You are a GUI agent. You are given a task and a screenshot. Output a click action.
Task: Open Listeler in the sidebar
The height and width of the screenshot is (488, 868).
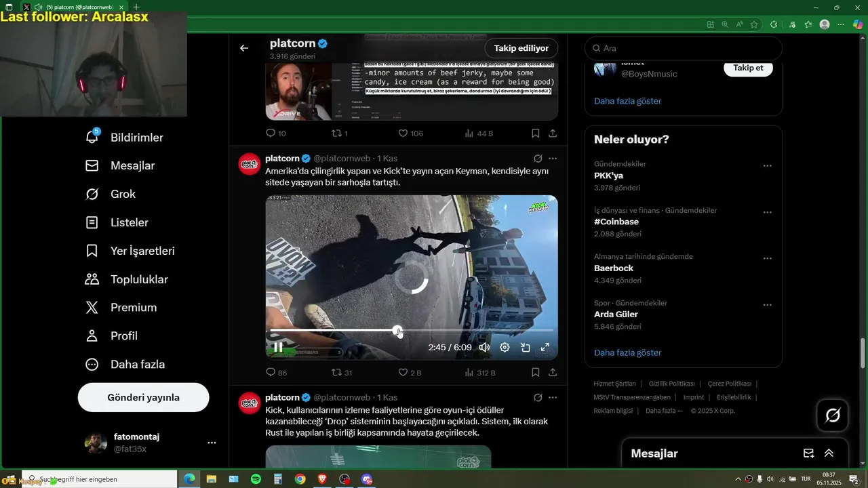(x=117, y=222)
